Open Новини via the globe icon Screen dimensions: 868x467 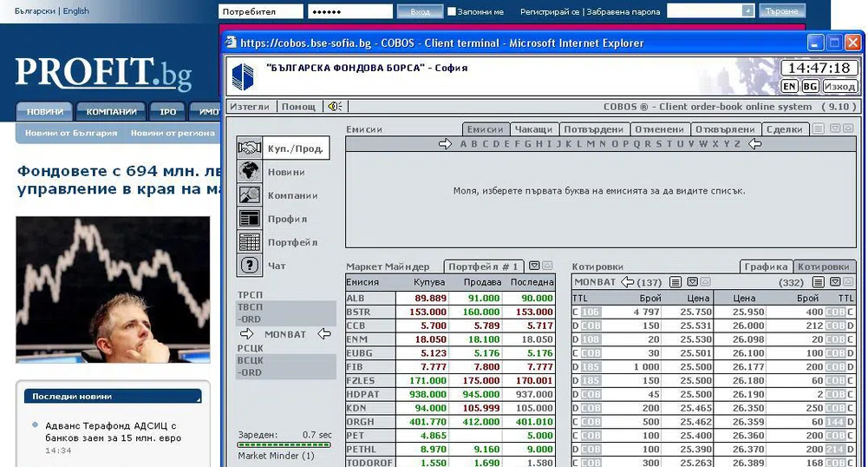[x=250, y=172]
